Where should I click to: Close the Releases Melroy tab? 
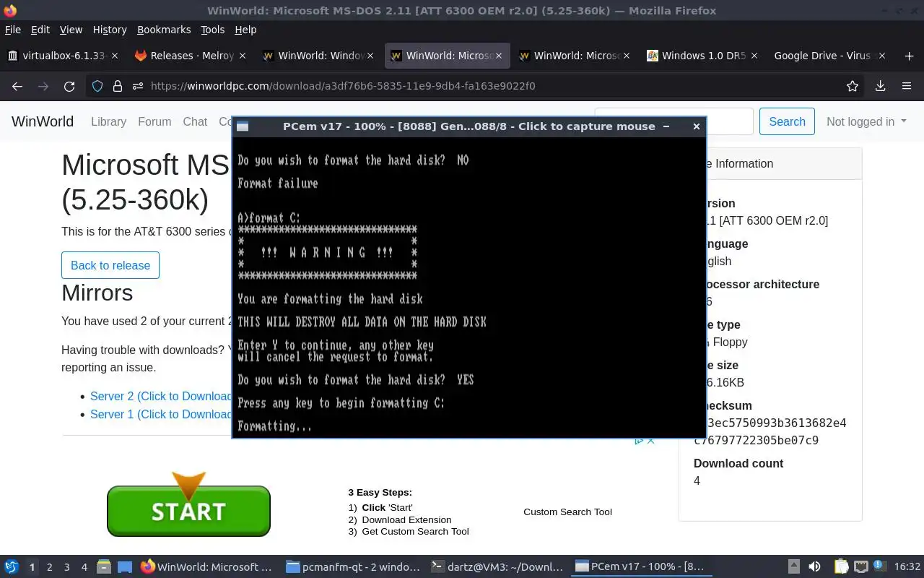click(x=243, y=56)
